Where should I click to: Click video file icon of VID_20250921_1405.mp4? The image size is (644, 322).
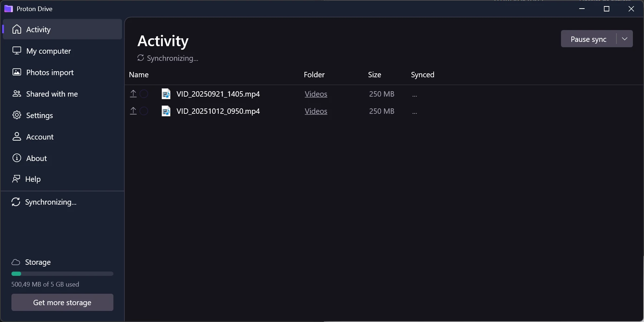(x=166, y=94)
